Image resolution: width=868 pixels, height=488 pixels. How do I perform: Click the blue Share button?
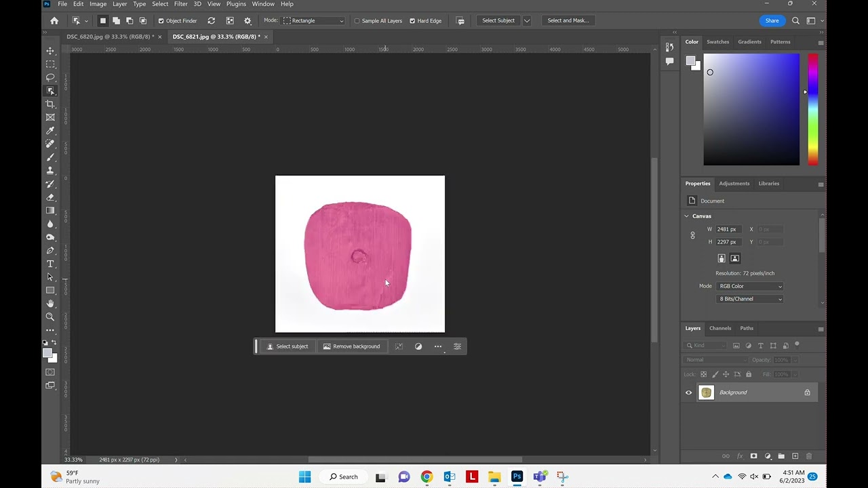coord(772,20)
